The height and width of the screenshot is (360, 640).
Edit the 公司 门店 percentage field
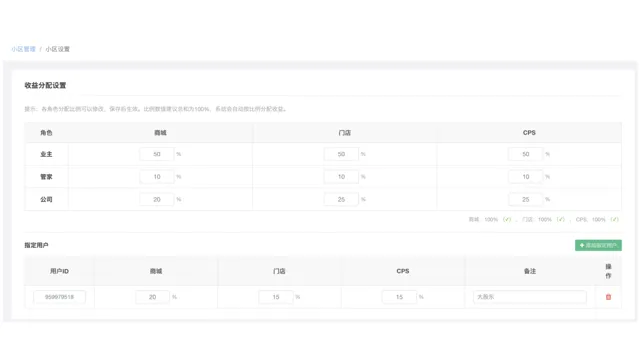point(341,199)
